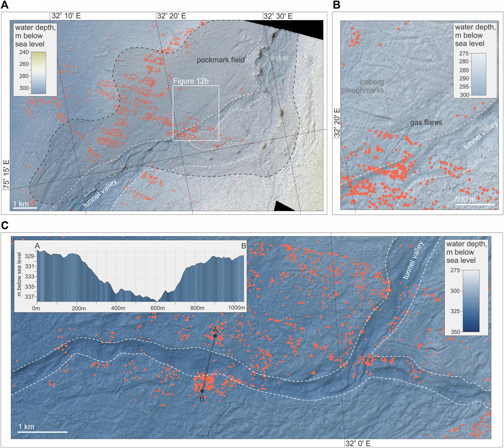This screenshot has width=504, height=448.
Task: Click the 'water depth' title in panel A legend
Action: [35, 35]
